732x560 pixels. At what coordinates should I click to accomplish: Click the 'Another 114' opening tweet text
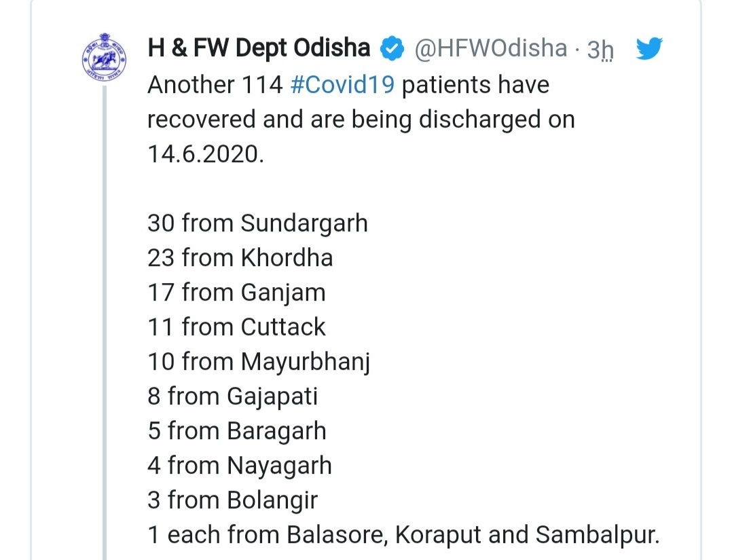(x=215, y=85)
